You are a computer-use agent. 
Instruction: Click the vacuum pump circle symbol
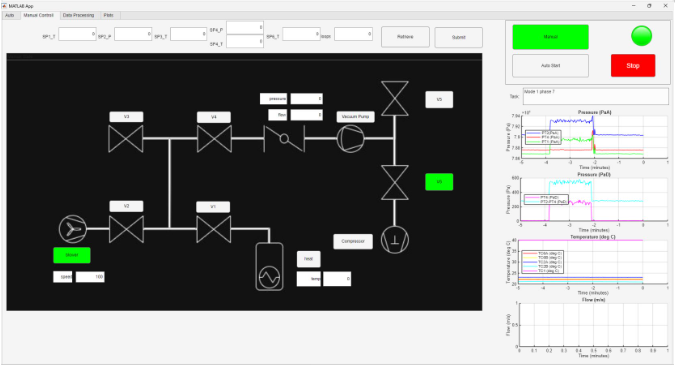point(350,139)
